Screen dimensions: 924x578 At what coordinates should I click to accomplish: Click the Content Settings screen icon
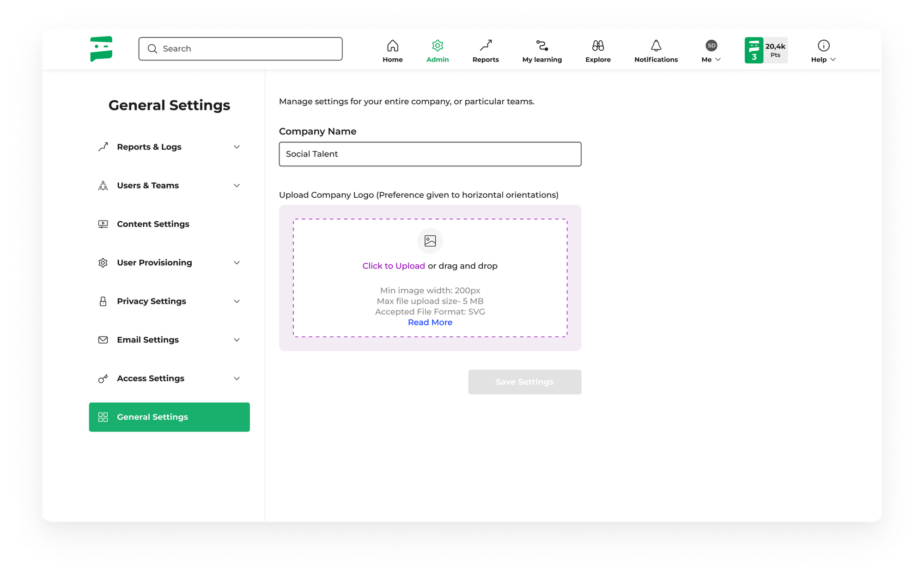tap(103, 224)
